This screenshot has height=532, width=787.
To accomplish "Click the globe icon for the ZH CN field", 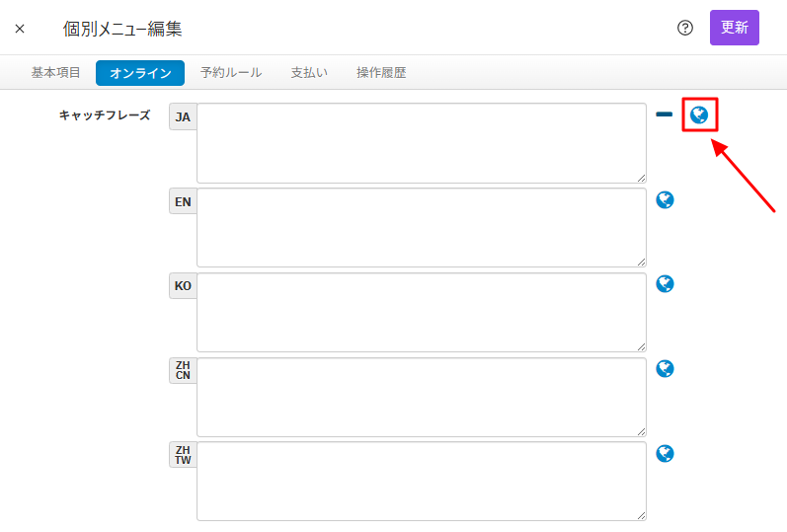I will tap(666, 369).
